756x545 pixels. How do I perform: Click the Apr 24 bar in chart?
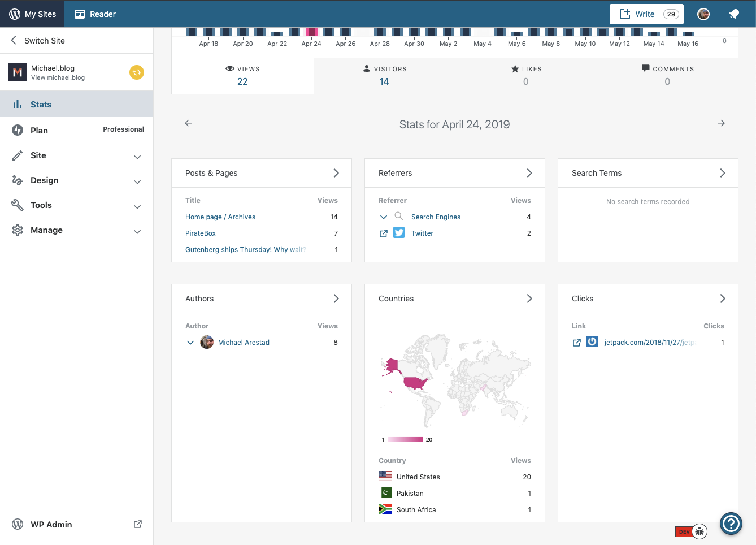coord(311,32)
